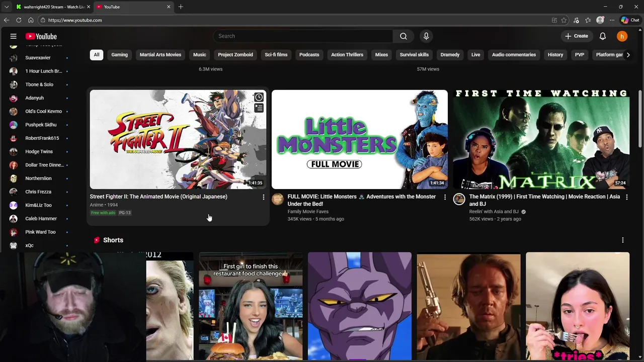
Task: Reload the page with browser refresh icon
Action: click(x=19, y=20)
